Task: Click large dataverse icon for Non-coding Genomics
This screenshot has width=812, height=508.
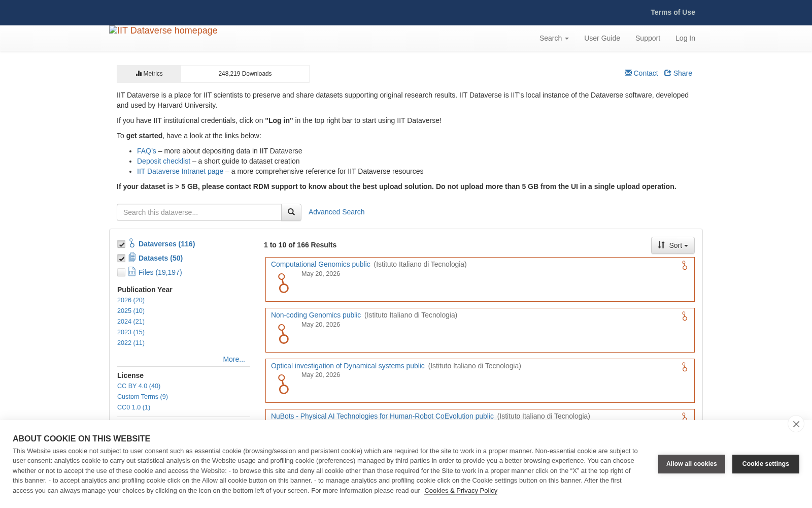Action: pos(283,334)
